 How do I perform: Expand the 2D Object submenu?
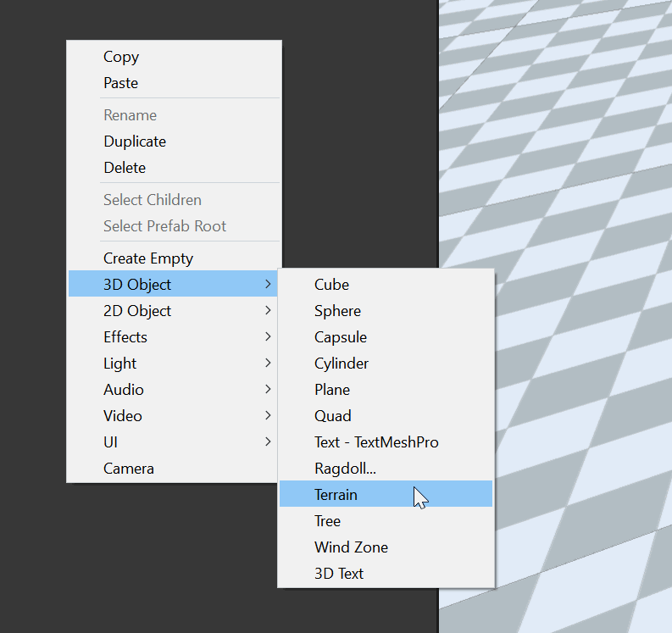click(137, 311)
